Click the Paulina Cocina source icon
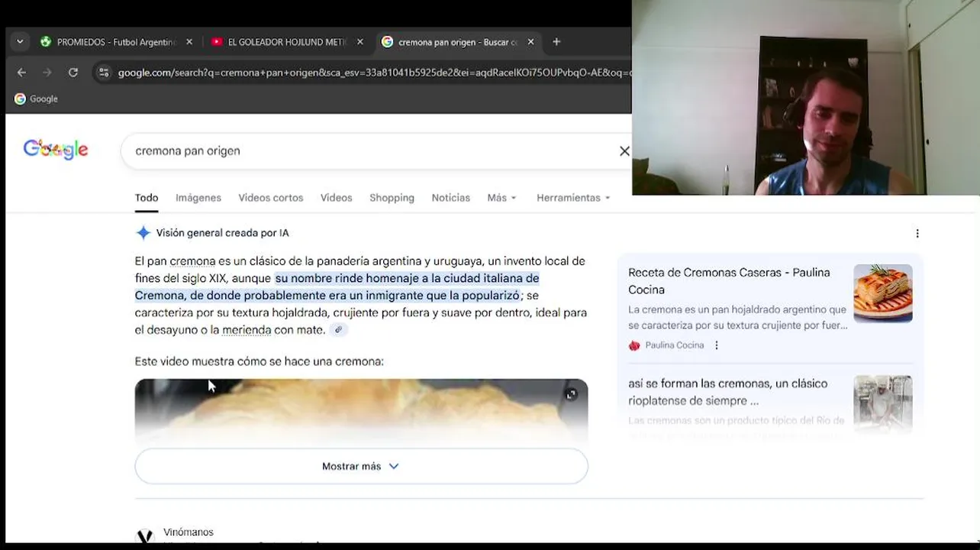Image resolution: width=980 pixels, height=550 pixels. point(634,345)
